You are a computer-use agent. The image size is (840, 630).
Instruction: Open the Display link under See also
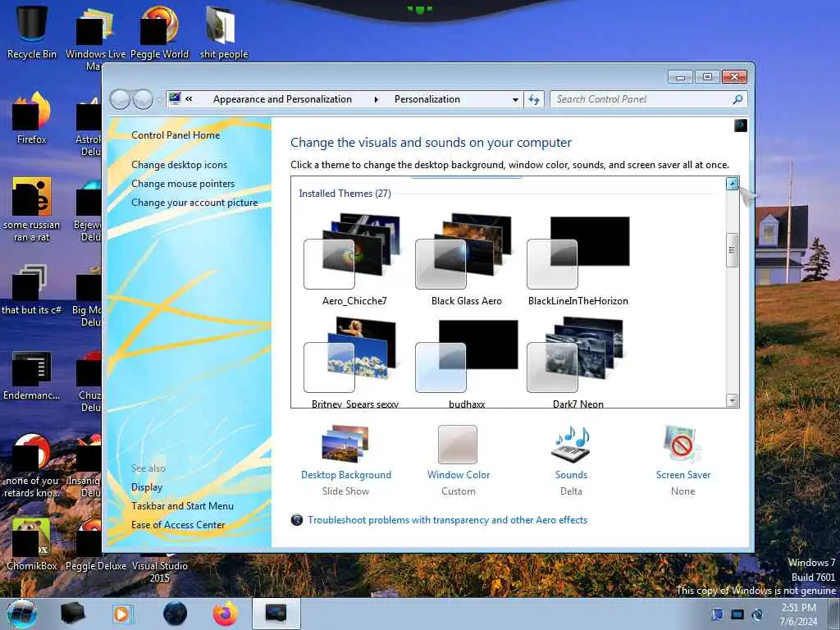click(x=147, y=487)
